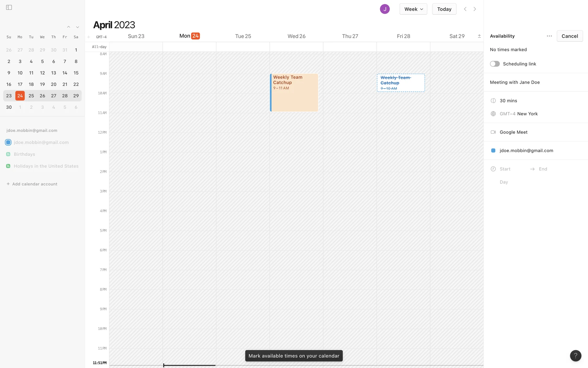Enable the Scheduling link toggle
The image size is (588, 368).
tap(495, 64)
